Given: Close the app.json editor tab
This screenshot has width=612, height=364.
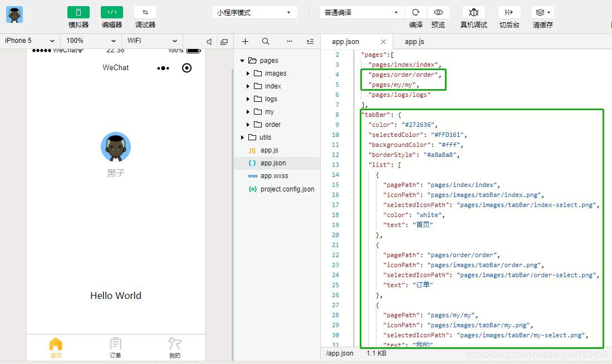Looking at the screenshot, I should click(383, 42).
